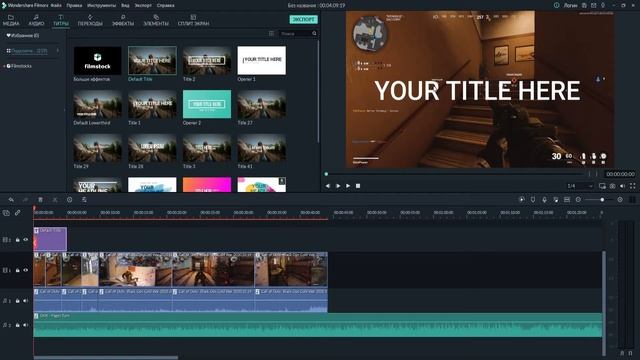The height and width of the screenshot is (360, 640).
Task: Open the МЕДИА media library tab
Action: click(11, 20)
